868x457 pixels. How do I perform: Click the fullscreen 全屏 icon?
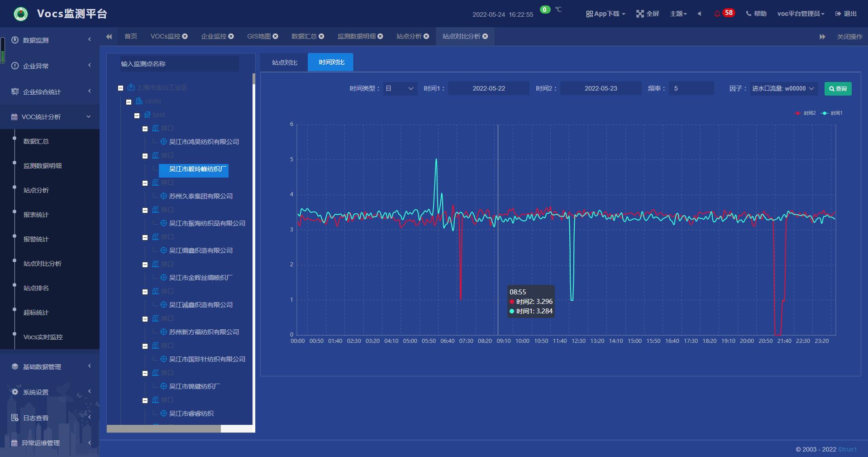coord(640,14)
